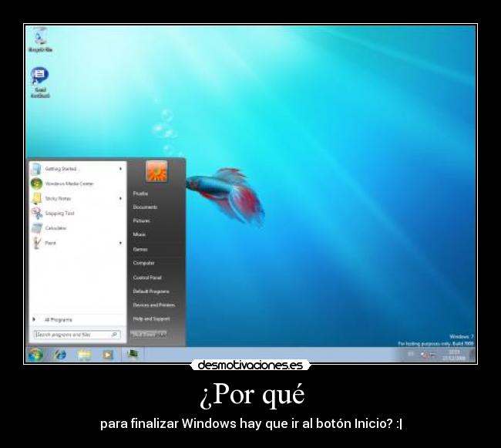The height and width of the screenshot is (448, 501).
Task: Open Default Programs
Action: pos(151,291)
